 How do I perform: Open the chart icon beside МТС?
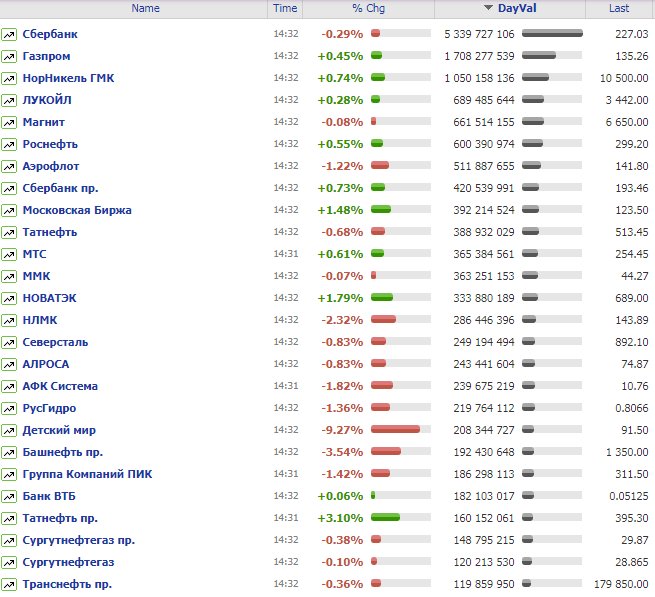pos(9,254)
